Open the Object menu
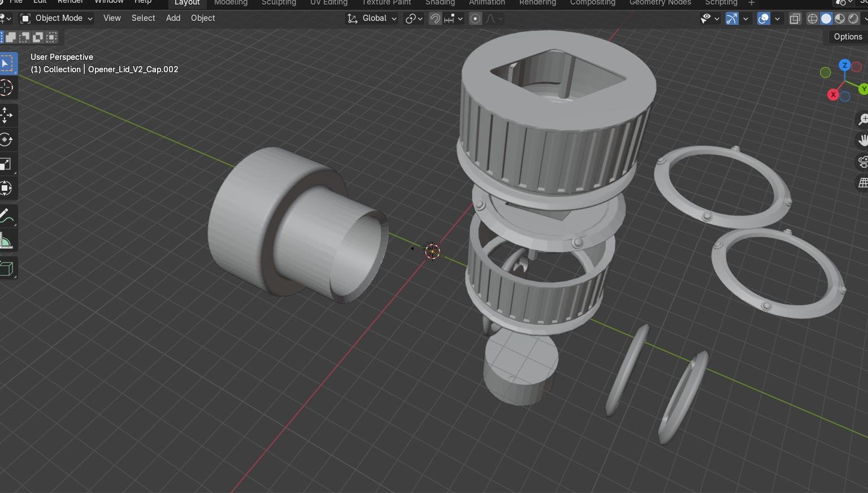 tap(203, 18)
